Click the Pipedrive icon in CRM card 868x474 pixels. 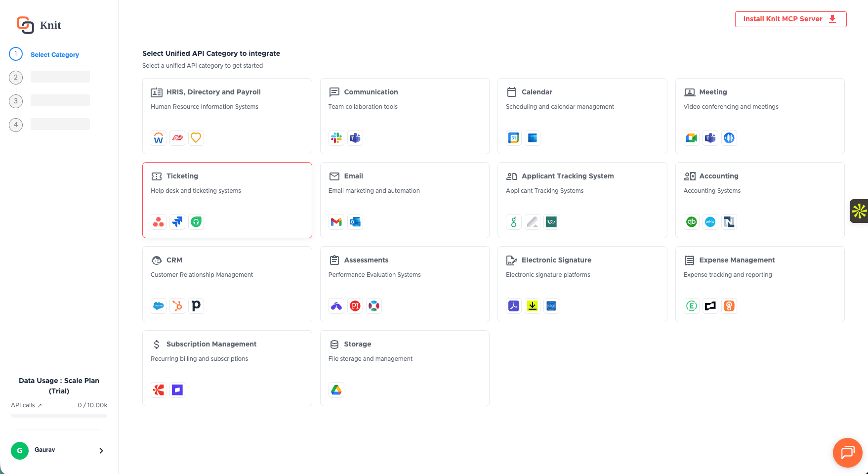[x=196, y=306]
